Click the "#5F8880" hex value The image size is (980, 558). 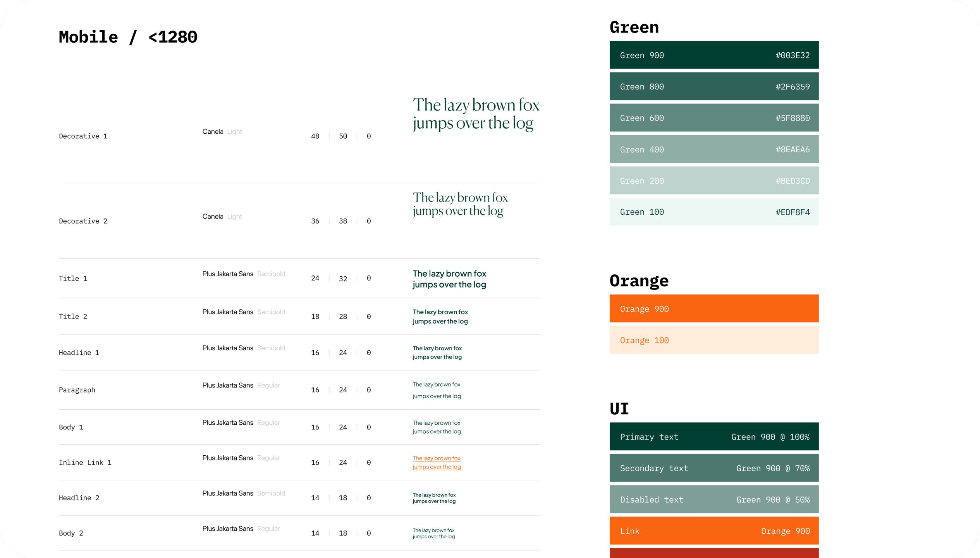[x=793, y=118]
